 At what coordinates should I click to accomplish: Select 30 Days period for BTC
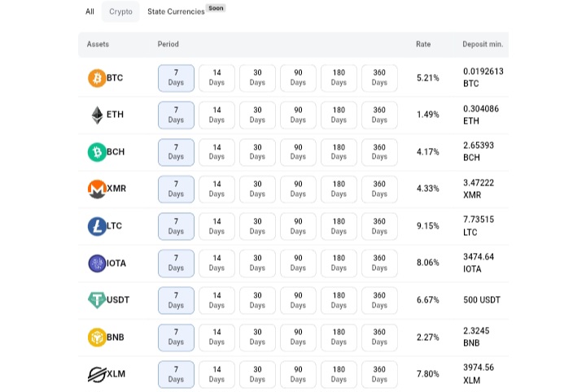pyautogui.click(x=257, y=78)
